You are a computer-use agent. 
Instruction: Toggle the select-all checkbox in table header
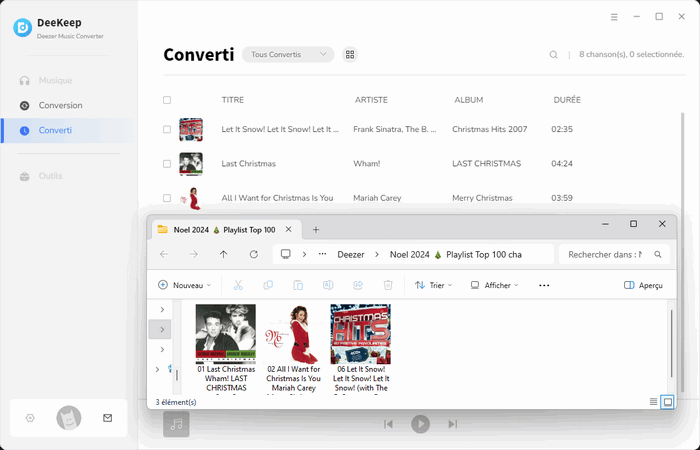click(x=167, y=100)
